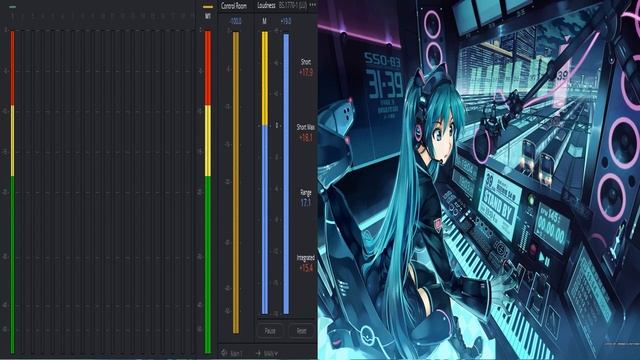Click the +19.0 loudness readout above blue meter
Screen dimensions: 640x360
pos(286,21)
